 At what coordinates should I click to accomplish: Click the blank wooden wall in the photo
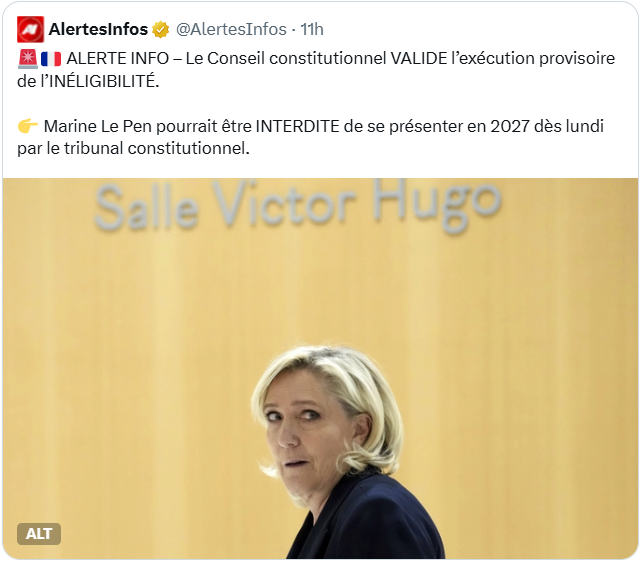[123, 370]
